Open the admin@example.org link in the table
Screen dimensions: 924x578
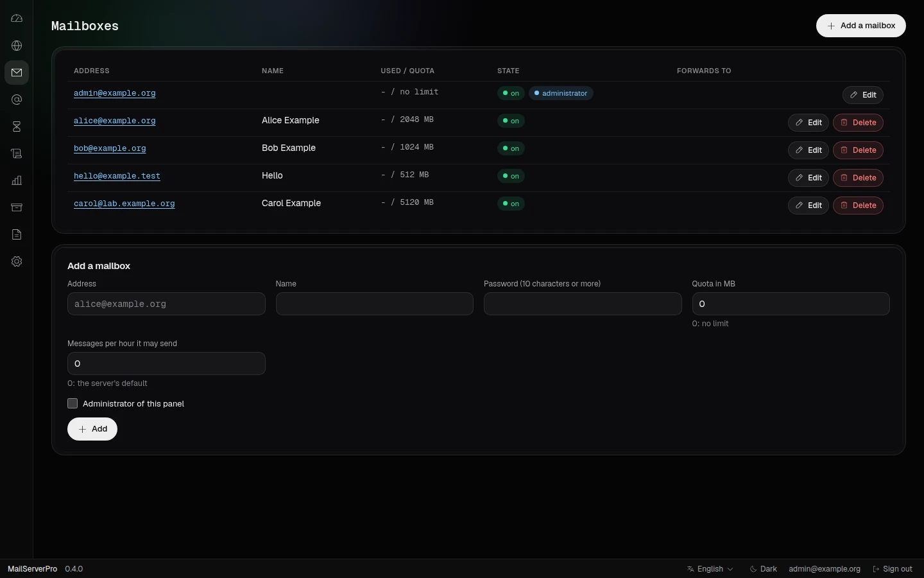(115, 93)
